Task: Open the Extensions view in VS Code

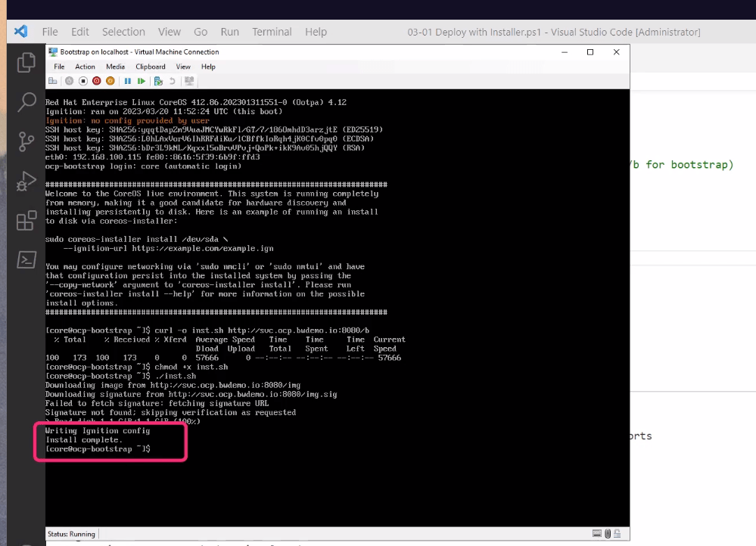Action: tap(26, 220)
